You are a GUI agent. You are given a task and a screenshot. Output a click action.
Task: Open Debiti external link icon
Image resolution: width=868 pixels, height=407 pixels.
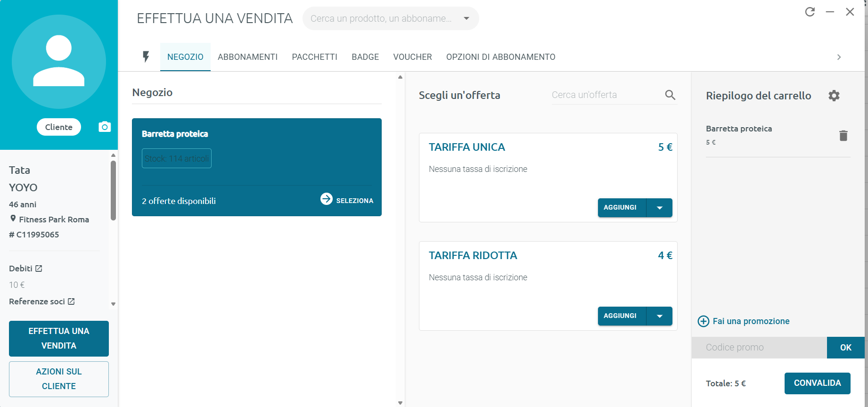[x=39, y=269]
